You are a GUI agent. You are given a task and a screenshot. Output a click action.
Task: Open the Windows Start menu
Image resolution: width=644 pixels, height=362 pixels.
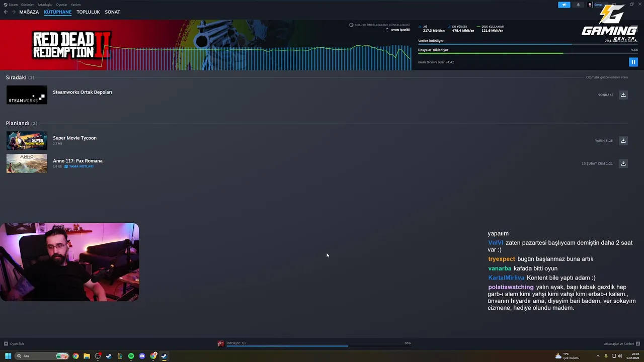tap(8, 356)
